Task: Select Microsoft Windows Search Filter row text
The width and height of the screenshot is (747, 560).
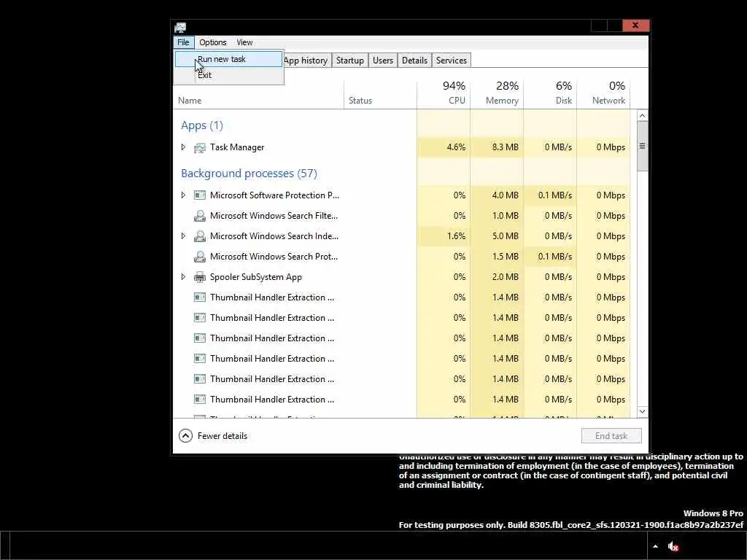Action: pyautogui.click(x=274, y=216)
